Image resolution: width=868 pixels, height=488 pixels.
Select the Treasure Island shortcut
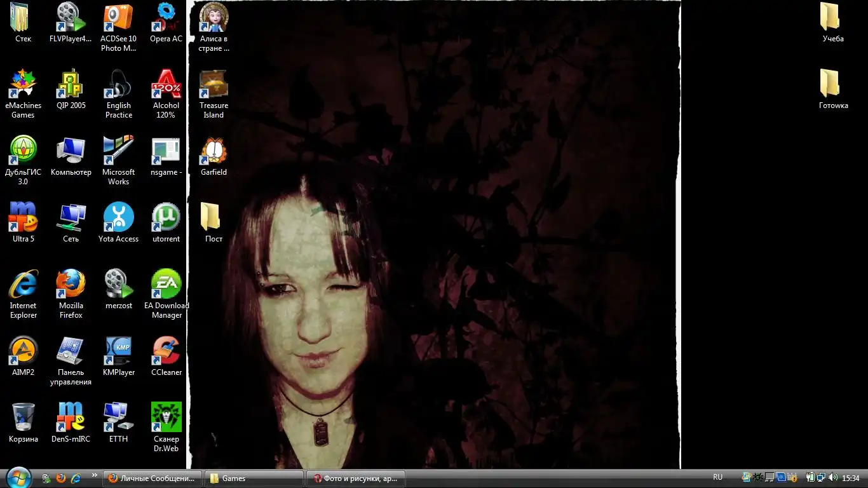click(x=214, y=85)
